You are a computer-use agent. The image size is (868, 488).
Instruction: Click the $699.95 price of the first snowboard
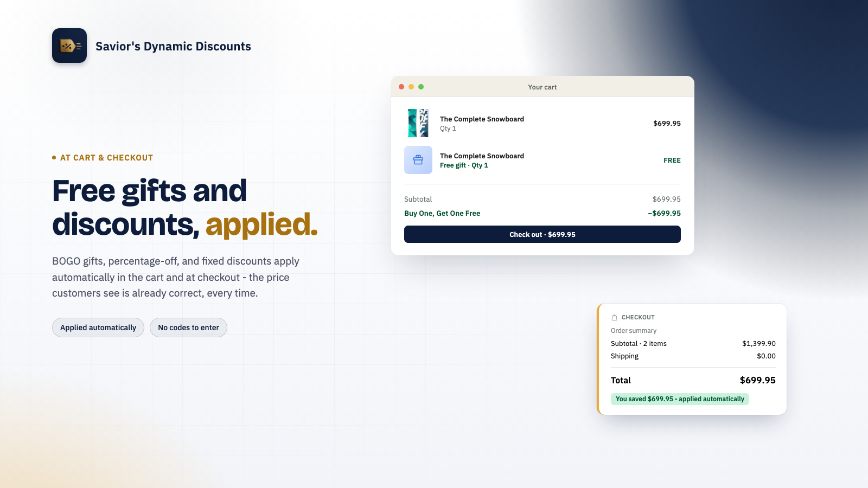[x=667, y=124]
